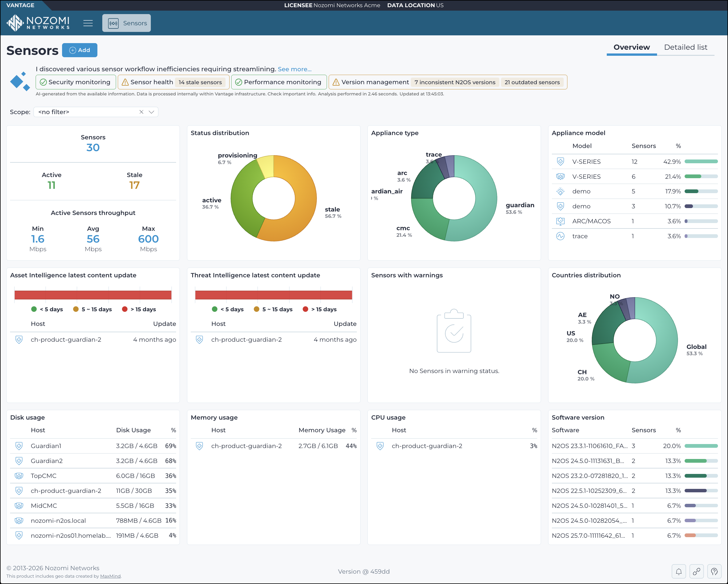Click the trace model waveform icon
This screenshot has height=584, width=728.
tap(560, 236)
